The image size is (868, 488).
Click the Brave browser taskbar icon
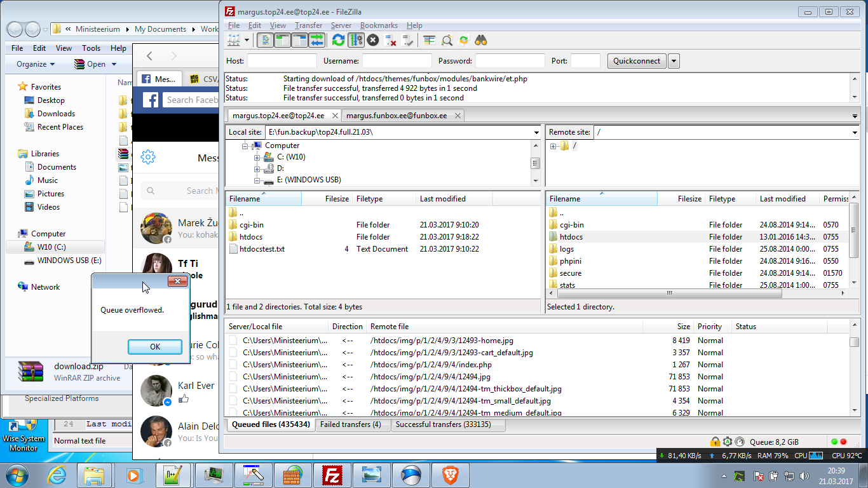pos(450,475)
